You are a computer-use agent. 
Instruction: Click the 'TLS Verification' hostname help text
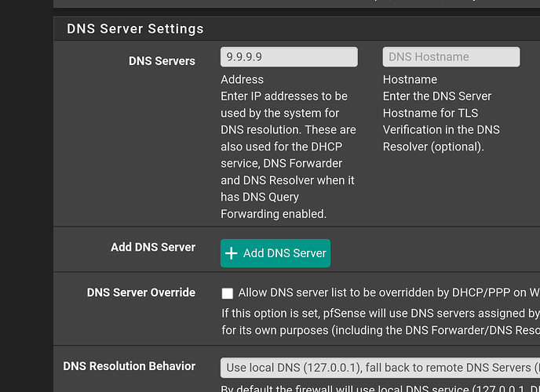441,129
